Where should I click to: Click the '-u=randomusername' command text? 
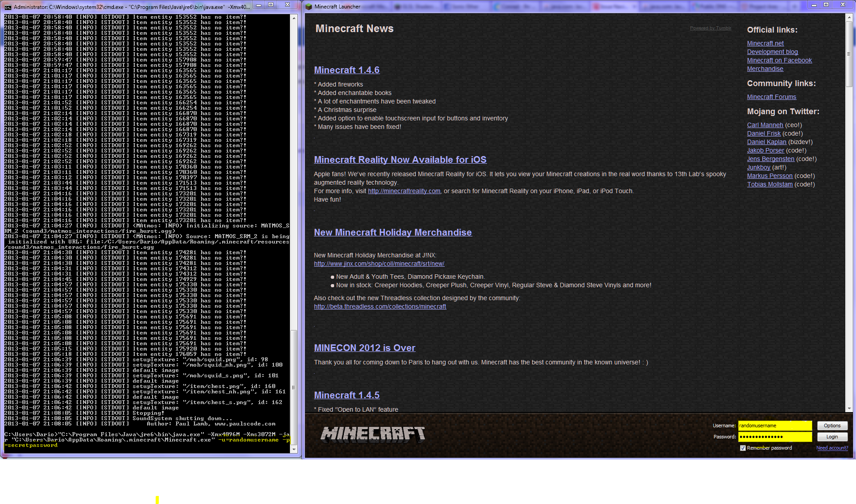tap(248, 440)
